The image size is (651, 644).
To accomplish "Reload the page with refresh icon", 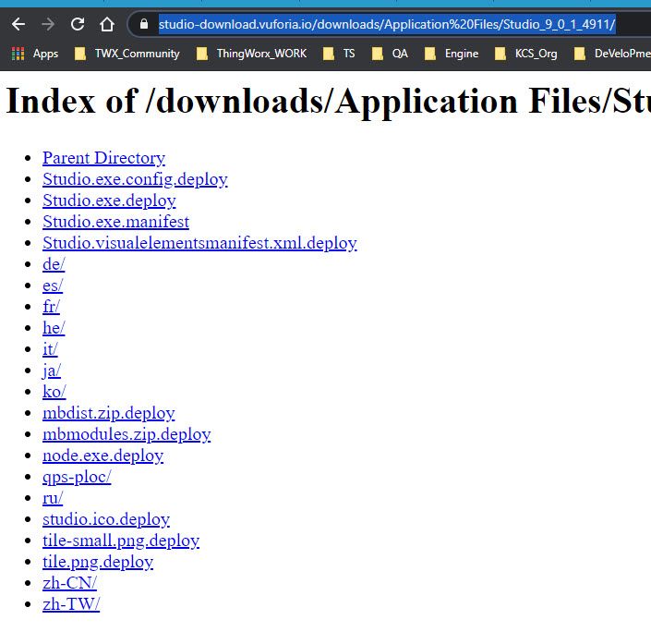I will click(x=78, y=25).
